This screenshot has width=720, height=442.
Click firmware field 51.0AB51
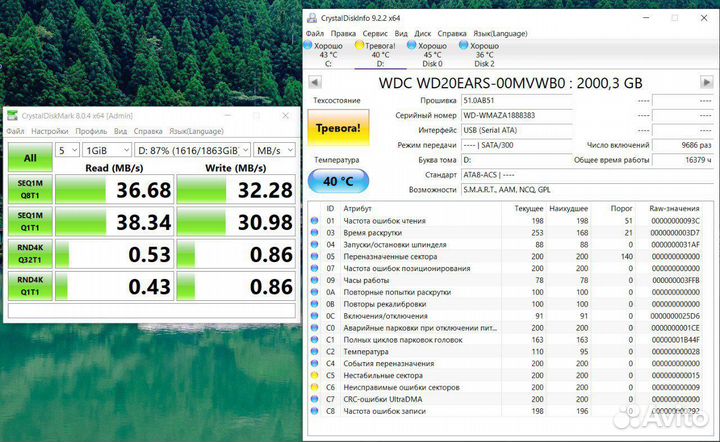click(x=517, y=101)
